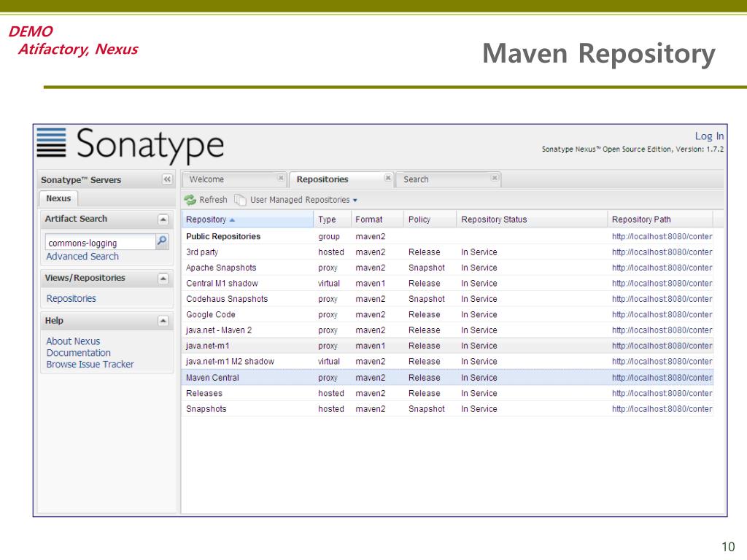Select the Codehaus Snapshots repository
The image size is (747, 560).
[447, 299]
